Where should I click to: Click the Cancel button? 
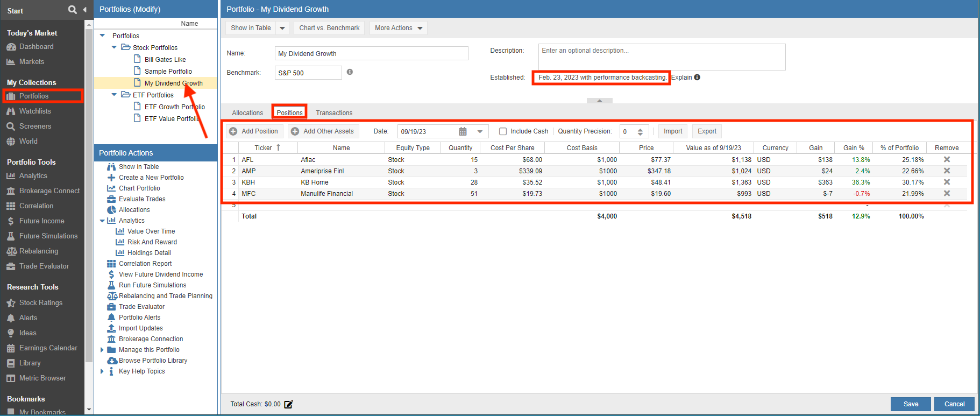coord(954,404)
